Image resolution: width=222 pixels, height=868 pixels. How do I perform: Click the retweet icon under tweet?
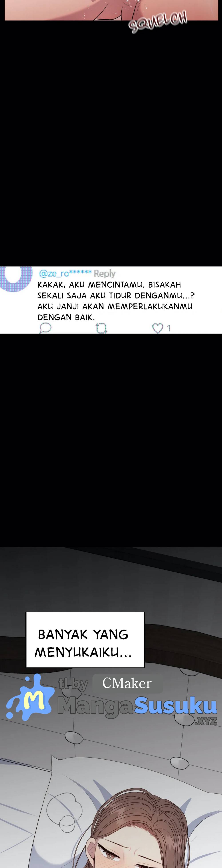tap(101, 328)
